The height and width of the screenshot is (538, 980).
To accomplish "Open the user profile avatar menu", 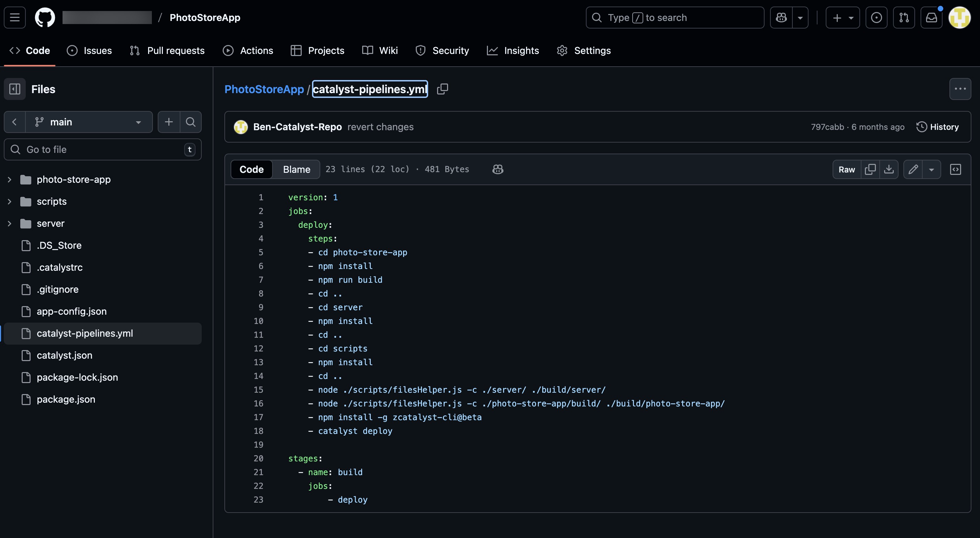I will coord(959,18).
